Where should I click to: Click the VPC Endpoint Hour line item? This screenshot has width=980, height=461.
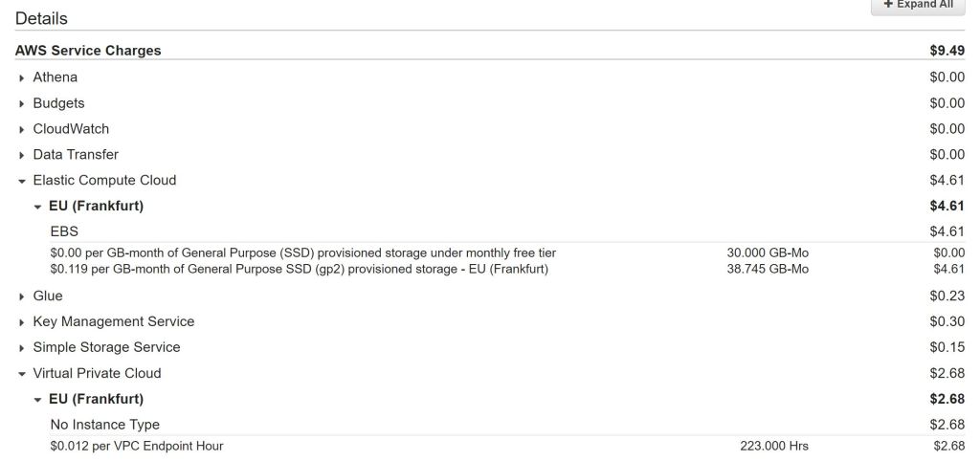pyautogui.click(x=137, y=446)
